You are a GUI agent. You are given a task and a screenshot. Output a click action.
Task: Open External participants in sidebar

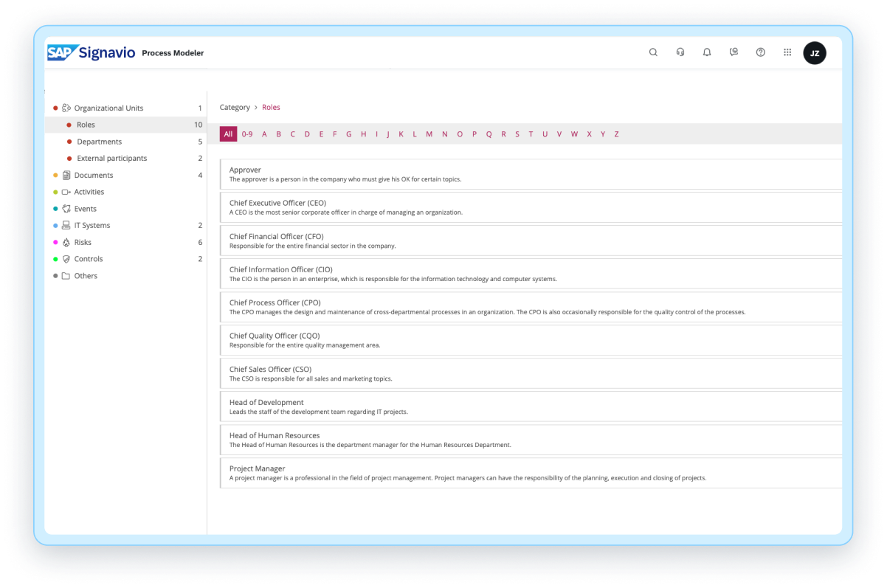[111, 159]
